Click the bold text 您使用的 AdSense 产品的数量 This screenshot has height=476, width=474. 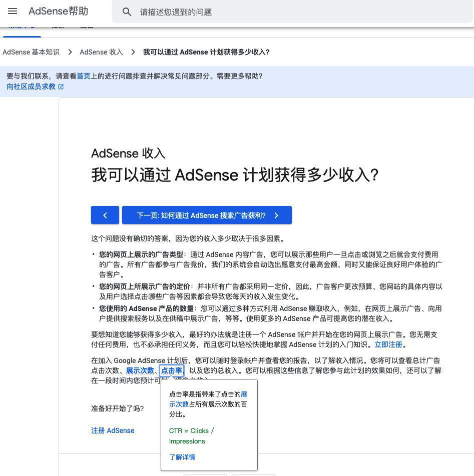tap(147, 308)
